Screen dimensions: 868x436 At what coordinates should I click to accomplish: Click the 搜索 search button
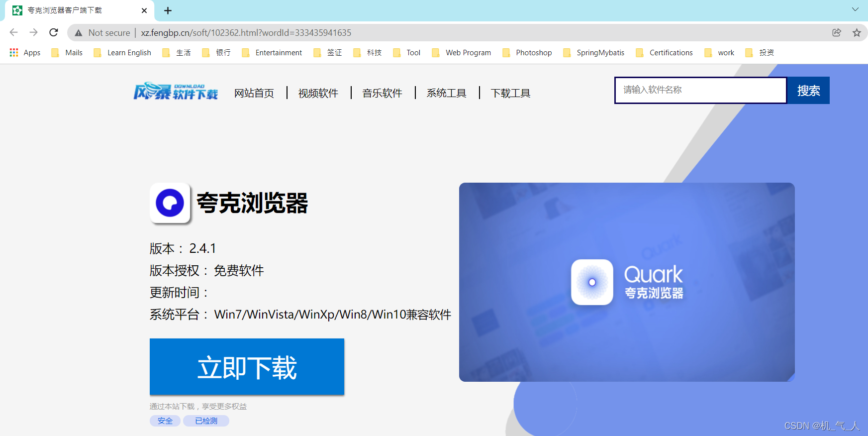tap(808, 90)
